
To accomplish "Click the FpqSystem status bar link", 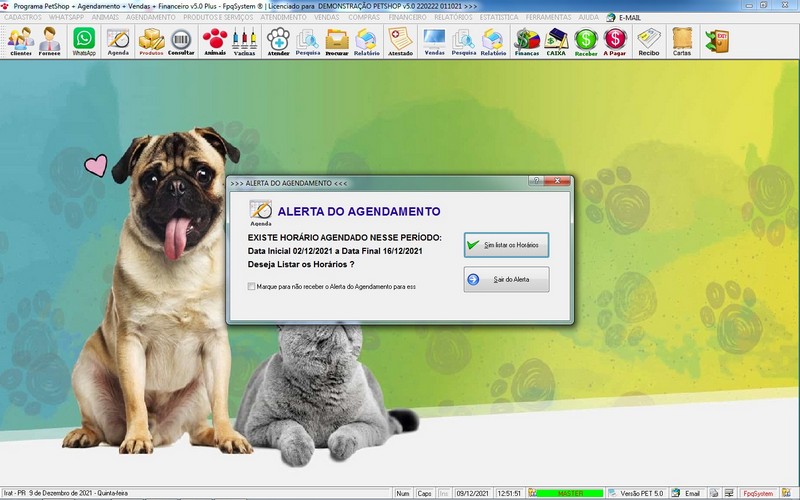I will pos(758,493).
